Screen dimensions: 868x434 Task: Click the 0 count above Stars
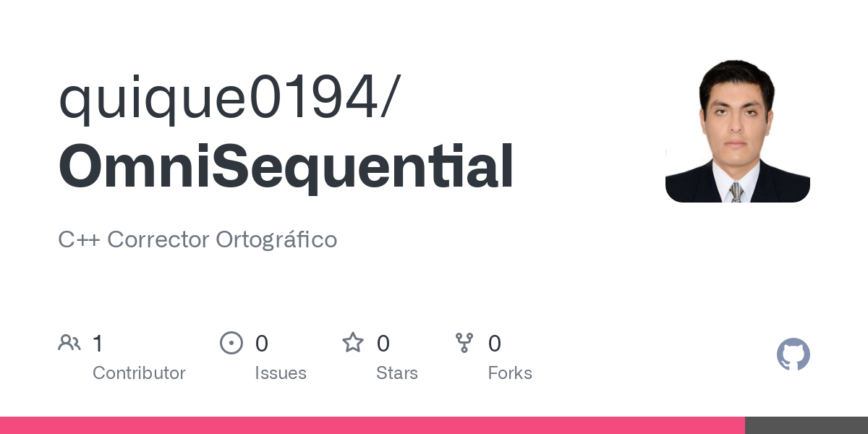(x=383, y=344)
